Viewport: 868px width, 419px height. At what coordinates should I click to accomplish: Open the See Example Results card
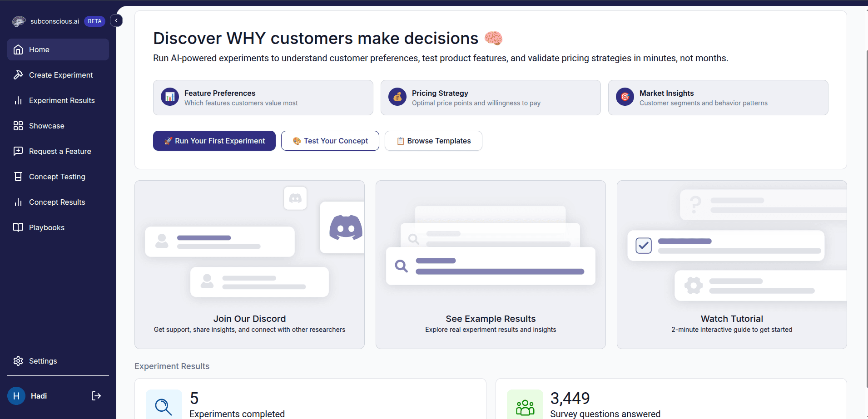click(491, 265)
